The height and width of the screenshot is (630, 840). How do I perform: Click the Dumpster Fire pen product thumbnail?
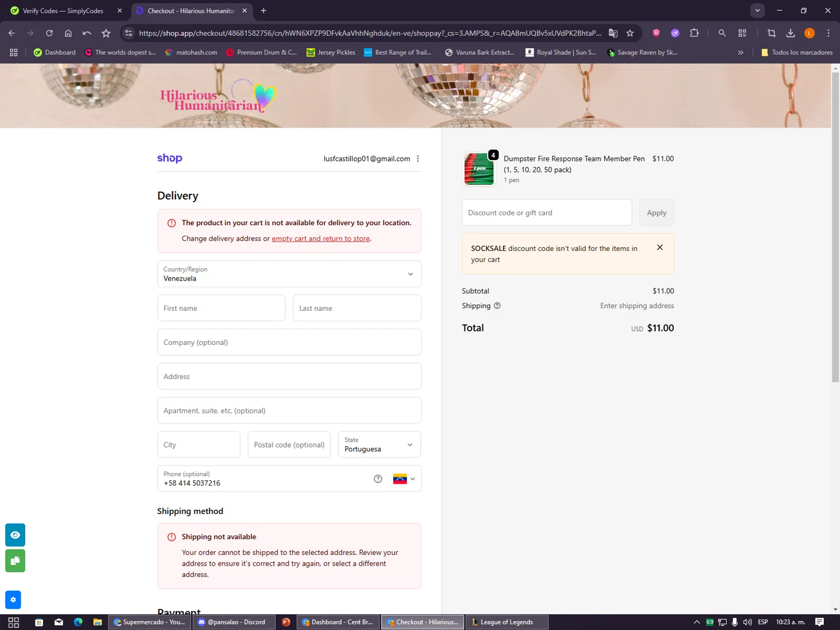point(479,169)
